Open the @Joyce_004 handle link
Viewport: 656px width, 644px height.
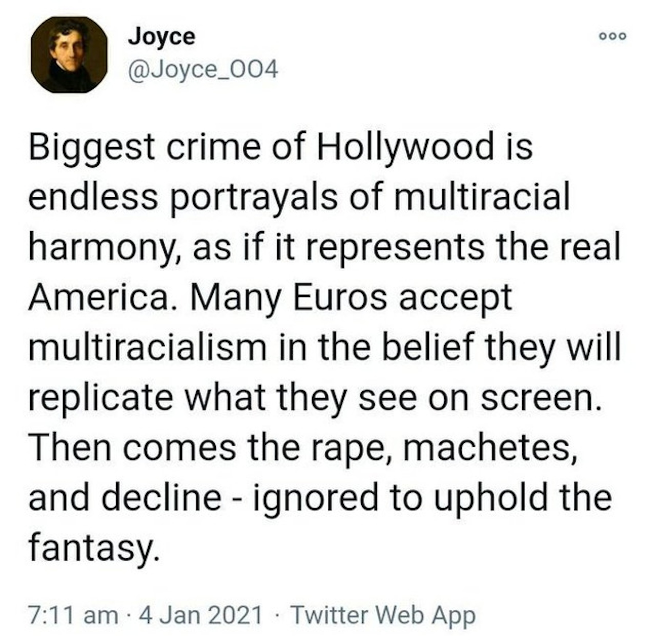[x=203, y=70]
